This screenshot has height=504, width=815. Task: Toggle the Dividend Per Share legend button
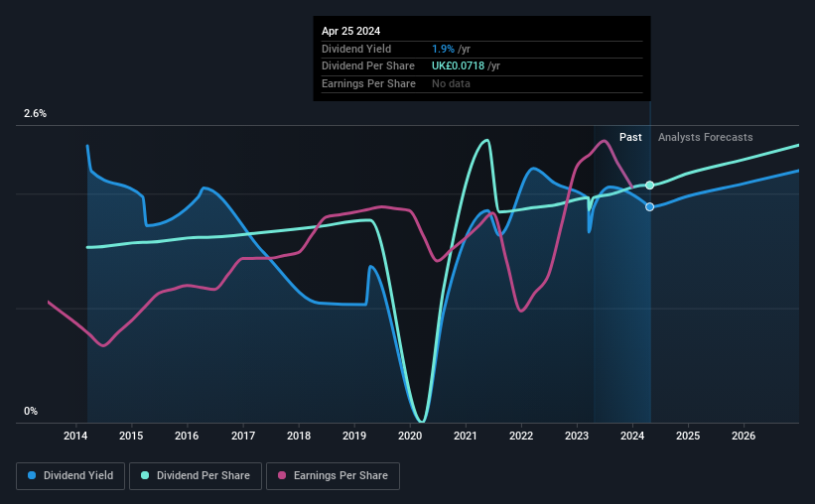(196, 476)
